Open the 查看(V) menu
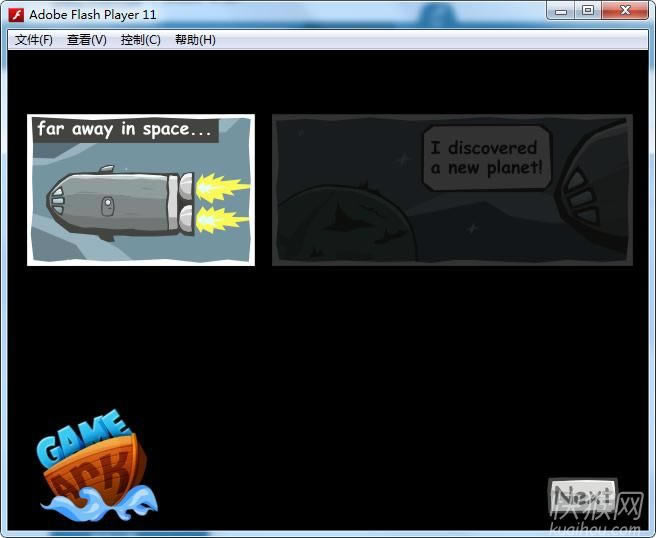Screen dimensions: 656x538 click(x=87, y=40)
